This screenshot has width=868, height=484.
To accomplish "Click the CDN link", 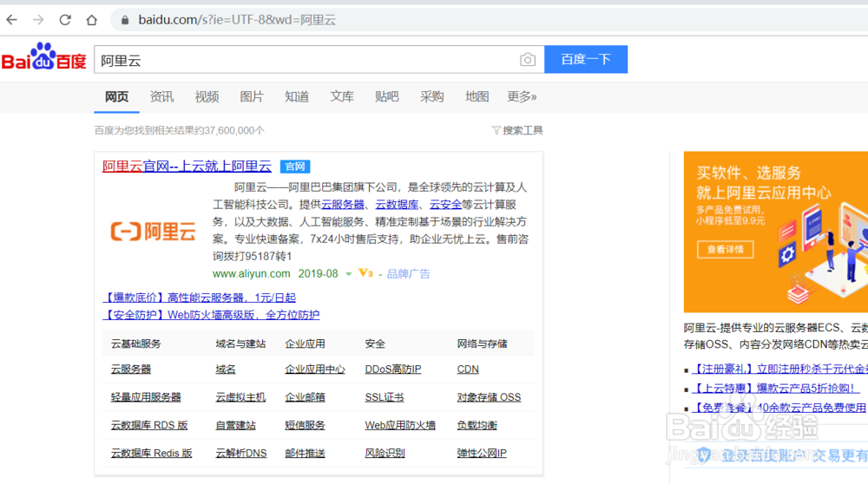I will coord(468,369).
